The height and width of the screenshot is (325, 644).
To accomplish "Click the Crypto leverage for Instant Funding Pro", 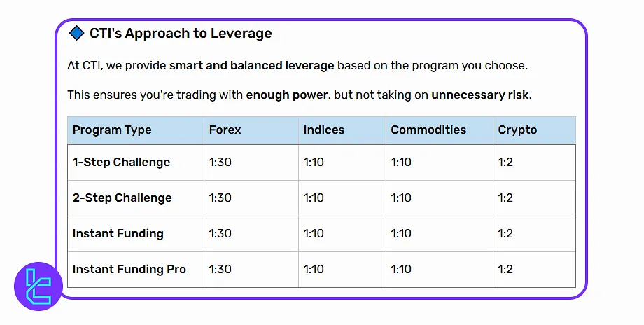I will [x=505, y=269].
